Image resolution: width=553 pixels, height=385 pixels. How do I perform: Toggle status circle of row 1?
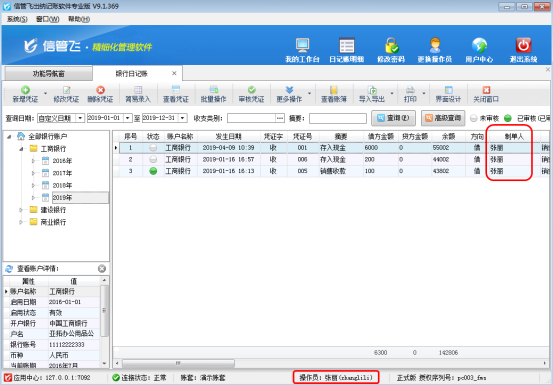click(x=153, y=148)
